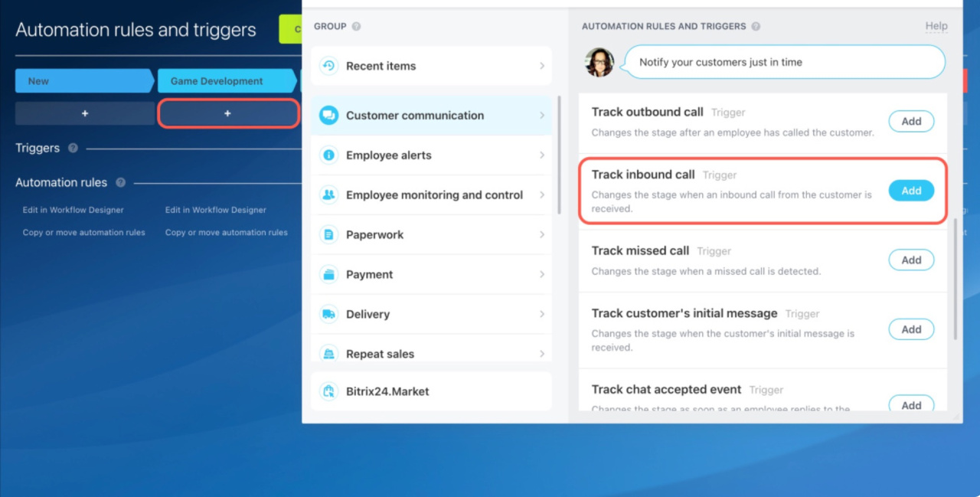This screenshot has height=497, width=980.
Task: Click the Customer communication chat icon
Action: point(328,116)
